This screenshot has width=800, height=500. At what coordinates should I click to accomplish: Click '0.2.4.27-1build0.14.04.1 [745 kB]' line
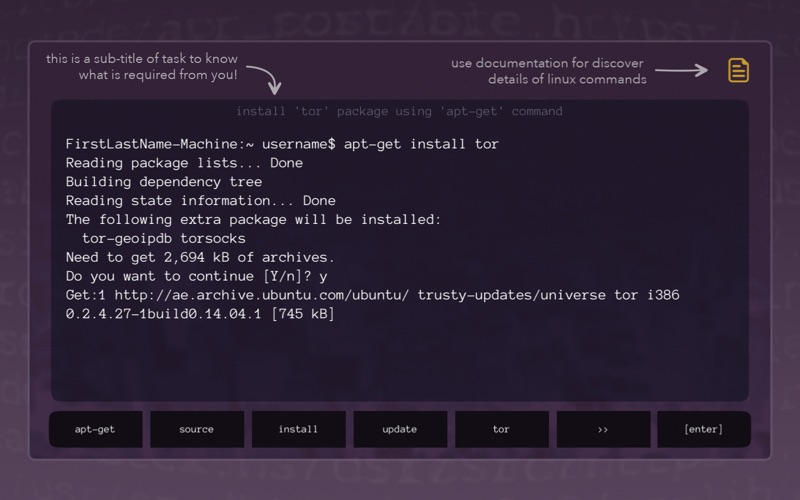coord(200,314)
